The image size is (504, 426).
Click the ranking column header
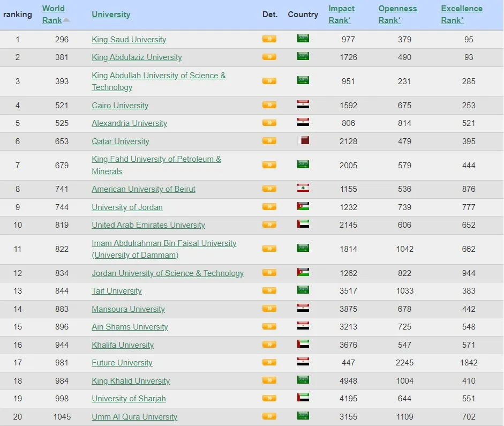pyautogui.click(x=17, y=14)
